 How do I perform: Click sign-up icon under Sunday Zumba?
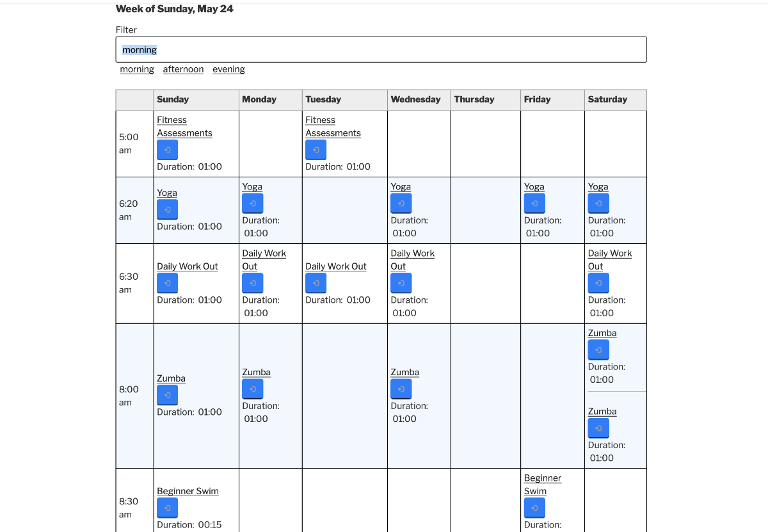(x=167, y=395)
